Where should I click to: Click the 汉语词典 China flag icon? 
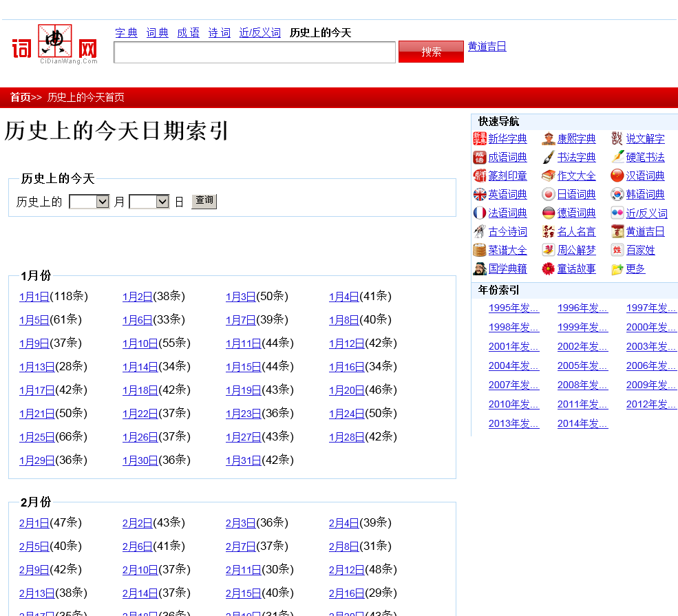617,176
